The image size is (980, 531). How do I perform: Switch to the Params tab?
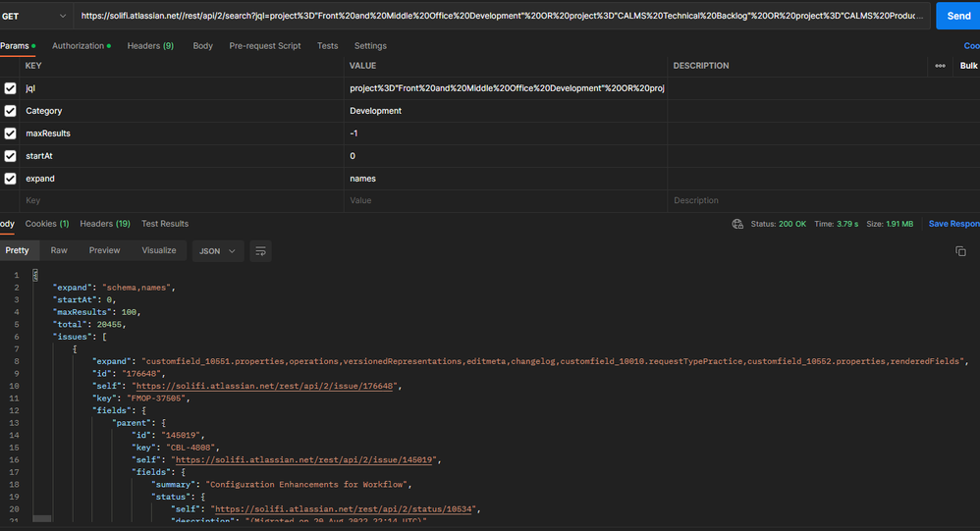pyautogui.click(x=17, y=45)
